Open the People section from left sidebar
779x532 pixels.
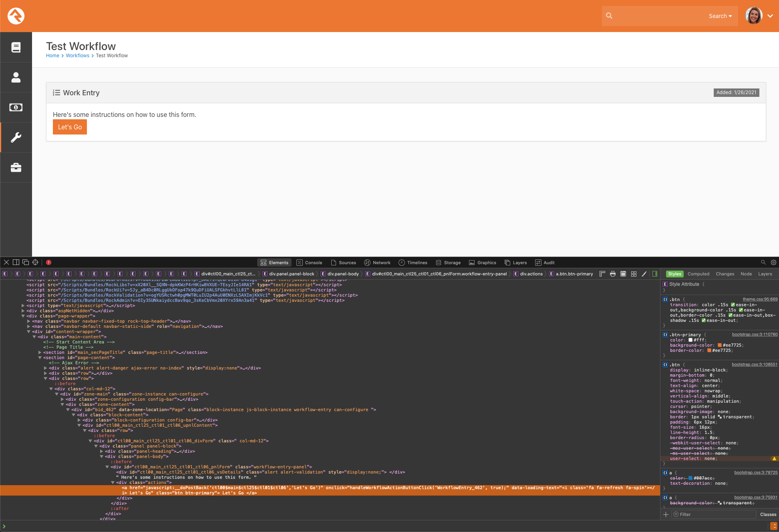click(16, 77)
